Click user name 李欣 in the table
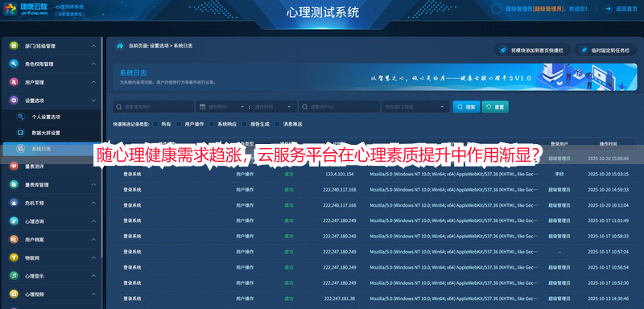The width and height of the screenshot is (644, 309). (559, 174)
